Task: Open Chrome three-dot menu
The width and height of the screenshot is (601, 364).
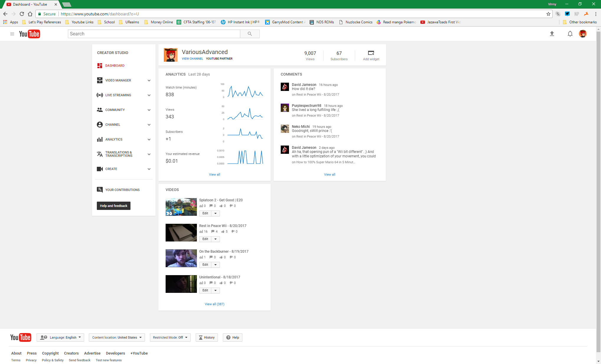Action: coord(596,14)
